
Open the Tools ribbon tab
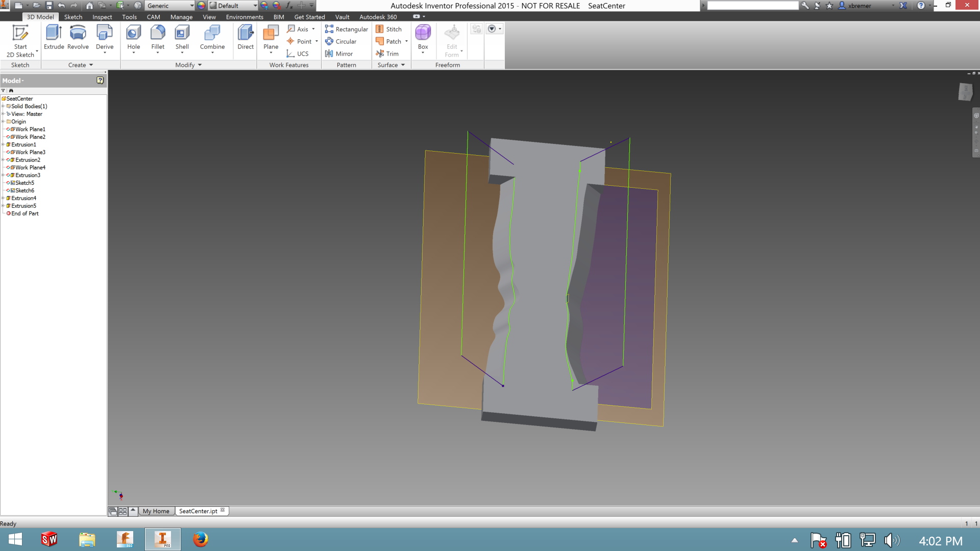129,17
